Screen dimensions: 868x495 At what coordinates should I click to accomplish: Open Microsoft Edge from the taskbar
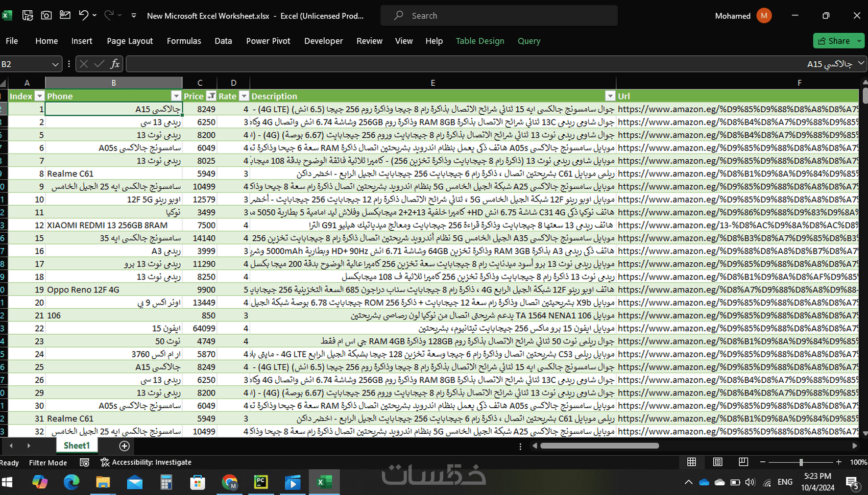(x=71, y=482)
